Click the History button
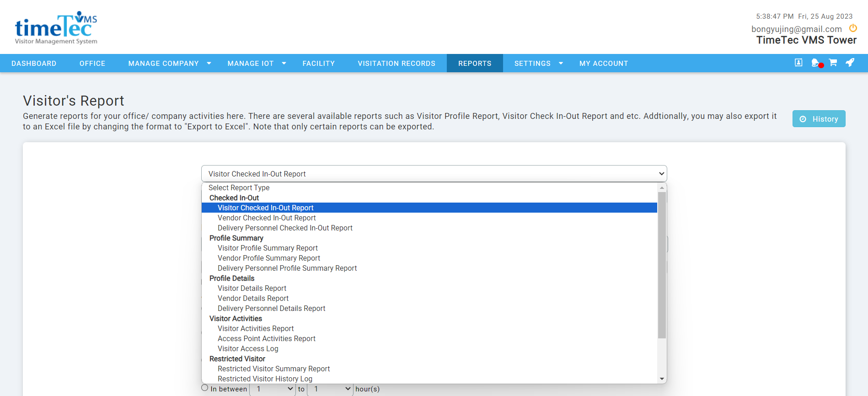 point(819,119)
